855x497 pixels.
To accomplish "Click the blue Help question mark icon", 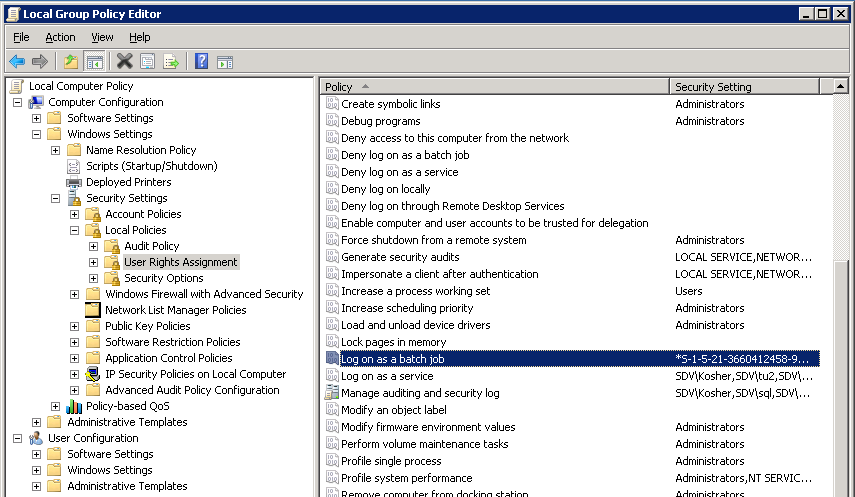I will pyautogui.click(x=201, y=62).
